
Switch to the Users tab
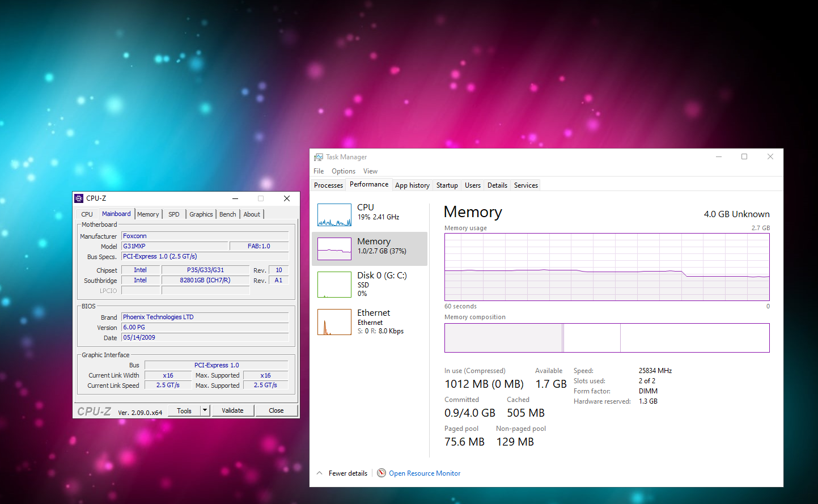[473, 185]
